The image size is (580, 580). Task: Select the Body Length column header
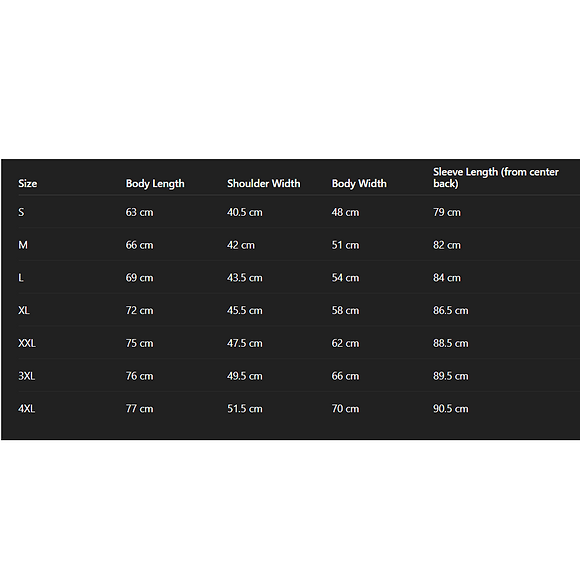point(155,184)
